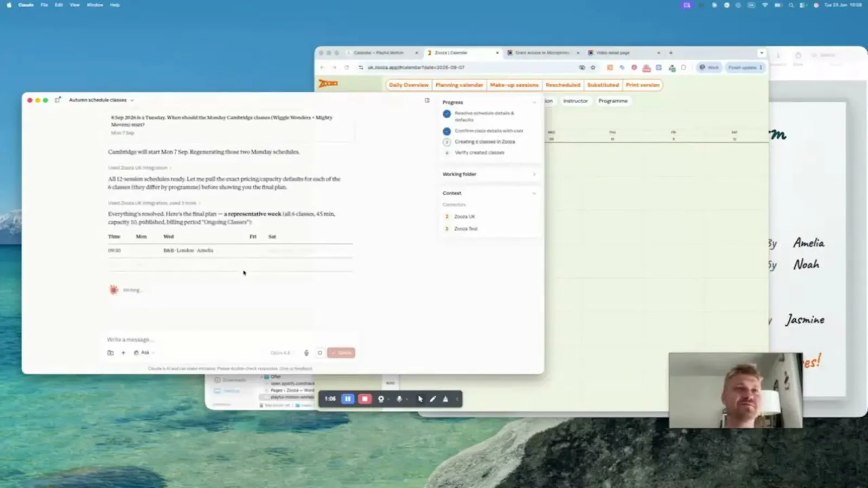
Task: Click the red circular extension icon in browser
Action: tap(634, 67)
